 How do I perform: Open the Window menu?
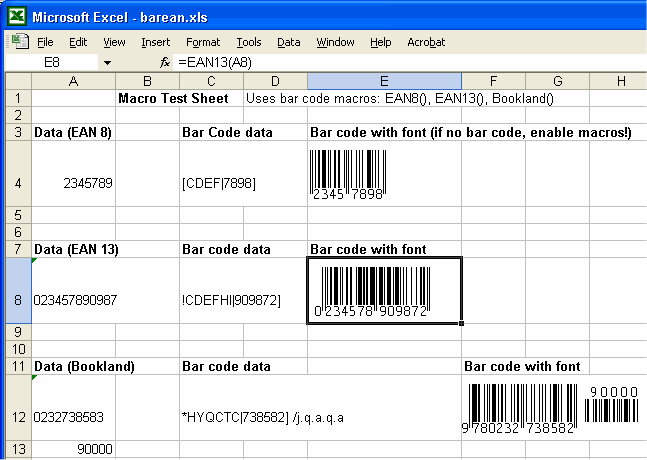[335, 42]
